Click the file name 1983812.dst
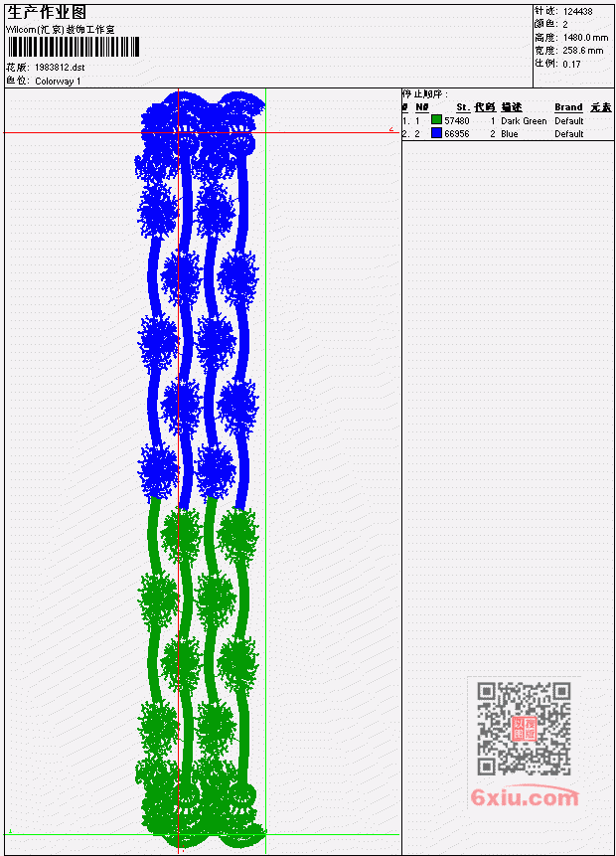The height and width of the screenshot is (856, 616). click(x=60, y=68)
